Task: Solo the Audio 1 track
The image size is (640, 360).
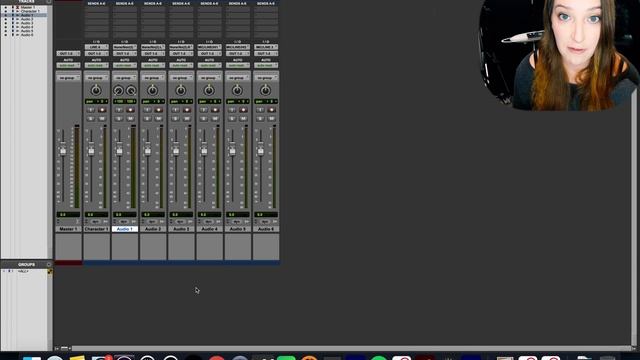Action: pyautogui.click(x=119, y=119)
